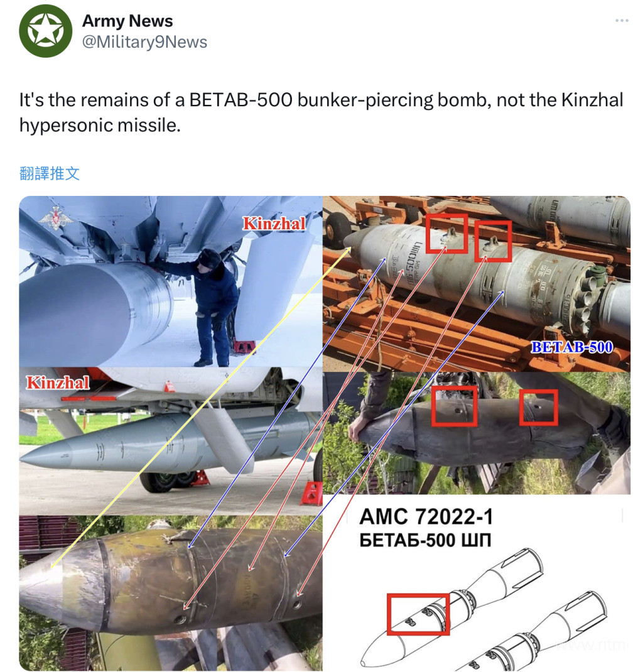
Task: Click the Army News display name
Action: [127, 21]
